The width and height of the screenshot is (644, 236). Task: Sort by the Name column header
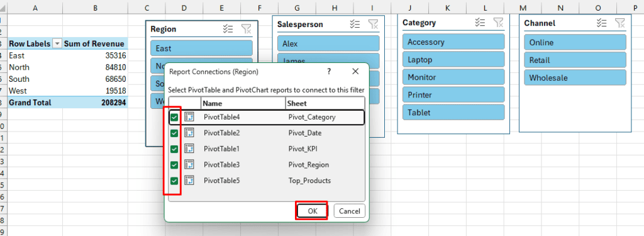243,103
